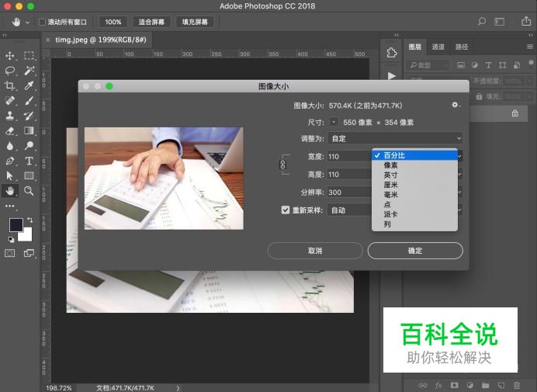Expand the toolbar double-arrow at top left
Screen dimensions: 537x392
pyautogui.click(x=5, y=35)
